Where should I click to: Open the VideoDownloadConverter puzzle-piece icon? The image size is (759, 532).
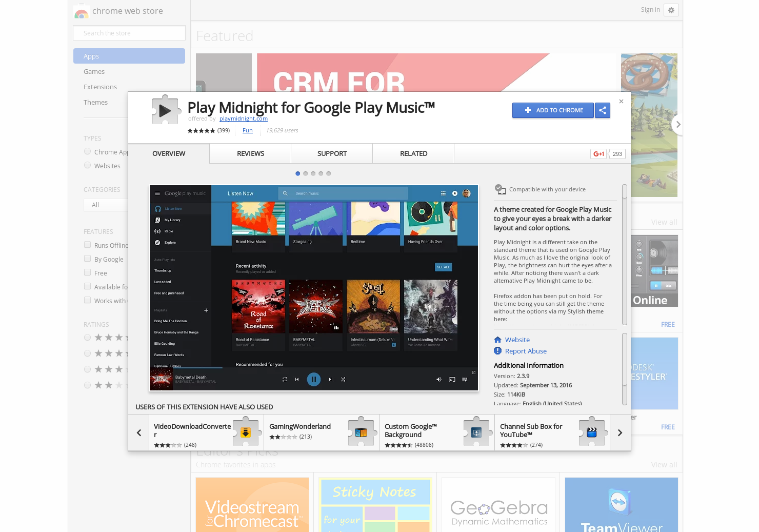245,432
